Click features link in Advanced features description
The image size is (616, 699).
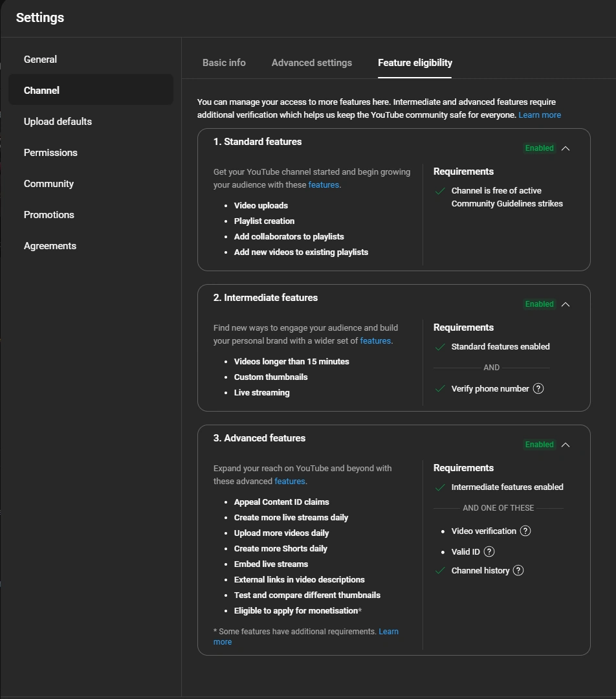coord(290,482)
